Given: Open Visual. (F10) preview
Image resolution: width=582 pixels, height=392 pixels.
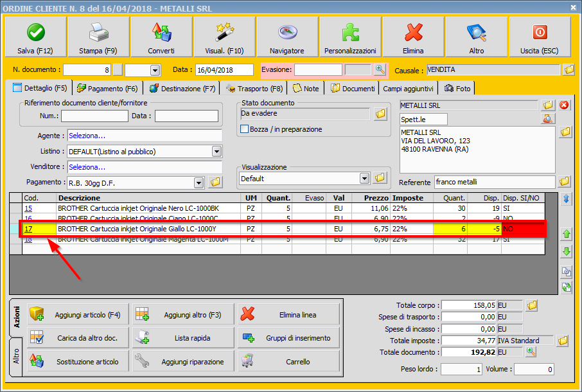Looking at the screenshot, I should tap(225, 37).
